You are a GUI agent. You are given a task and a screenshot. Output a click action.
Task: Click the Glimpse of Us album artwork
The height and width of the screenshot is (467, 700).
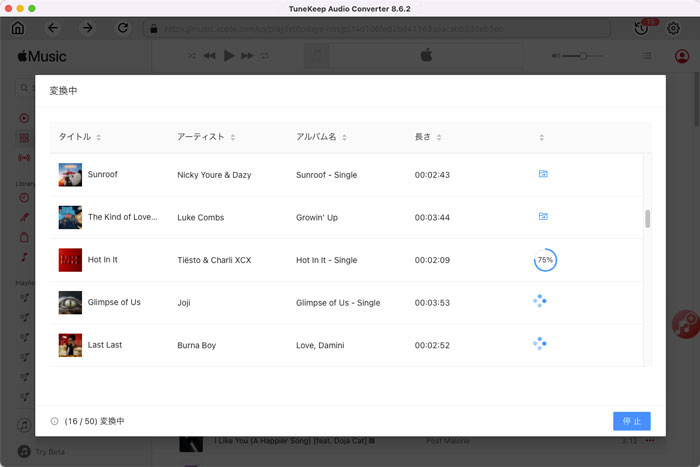tap(70, 302)
